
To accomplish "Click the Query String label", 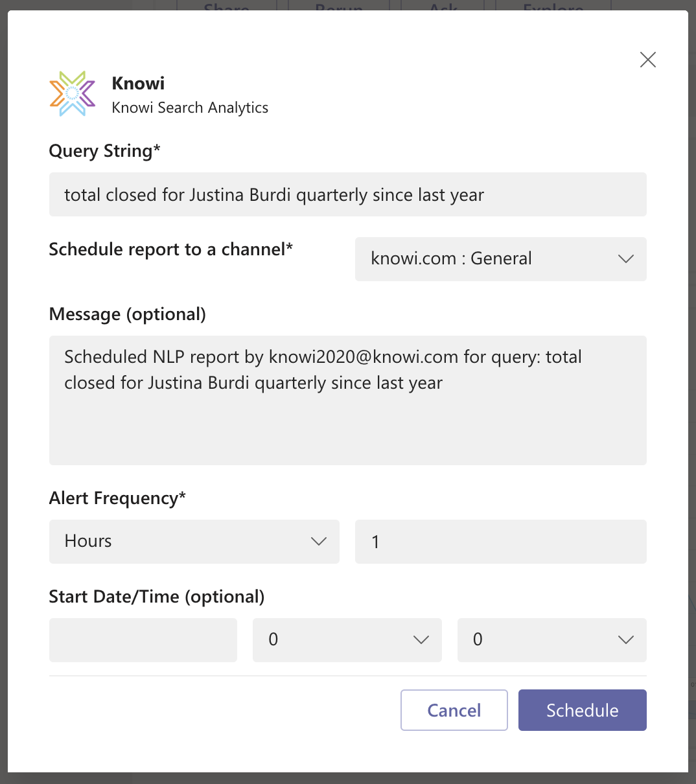I will 104,151.
